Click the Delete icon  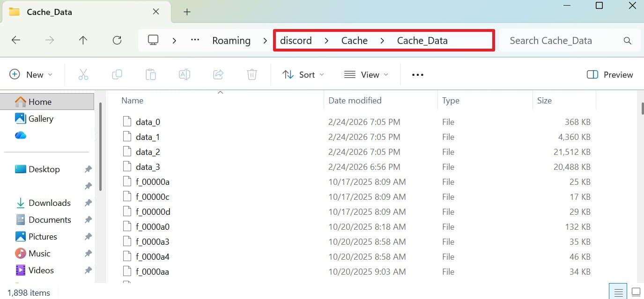coord(252,74)
